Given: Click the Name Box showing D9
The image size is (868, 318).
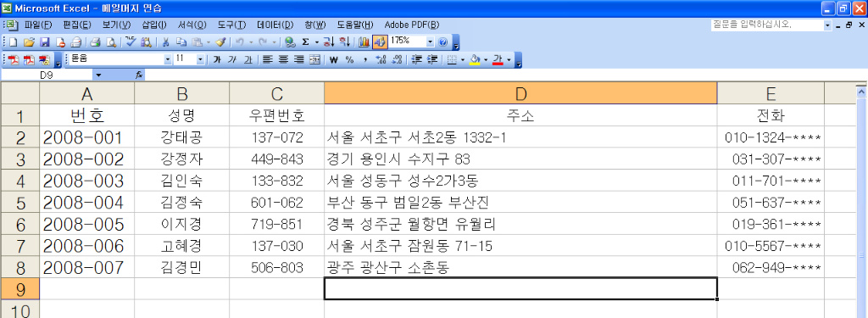Looking at the screenshot, I should pyautogui.click(x=47, y=75).
